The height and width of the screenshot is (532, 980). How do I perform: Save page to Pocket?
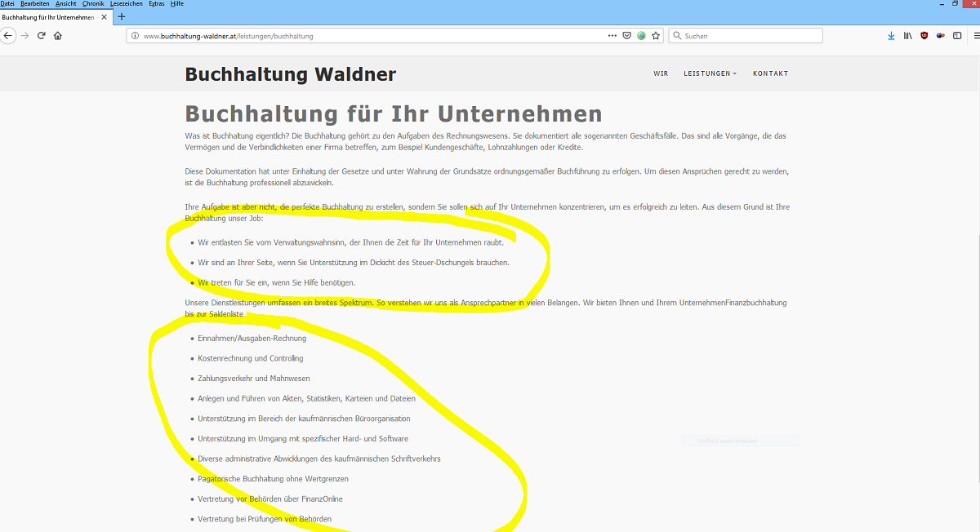point(626,36)
